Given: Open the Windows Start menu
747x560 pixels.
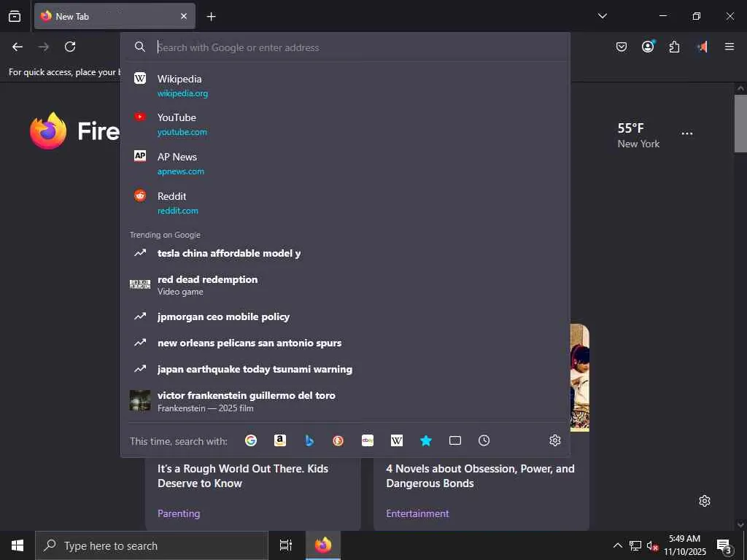Looking at the screenshot, I should [x=18, y=545].
